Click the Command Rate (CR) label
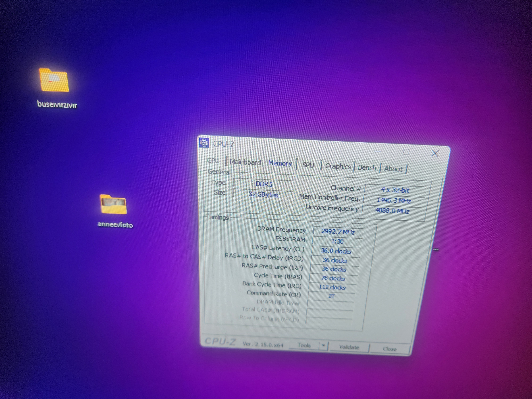532x399 pixels. [274, 293]
